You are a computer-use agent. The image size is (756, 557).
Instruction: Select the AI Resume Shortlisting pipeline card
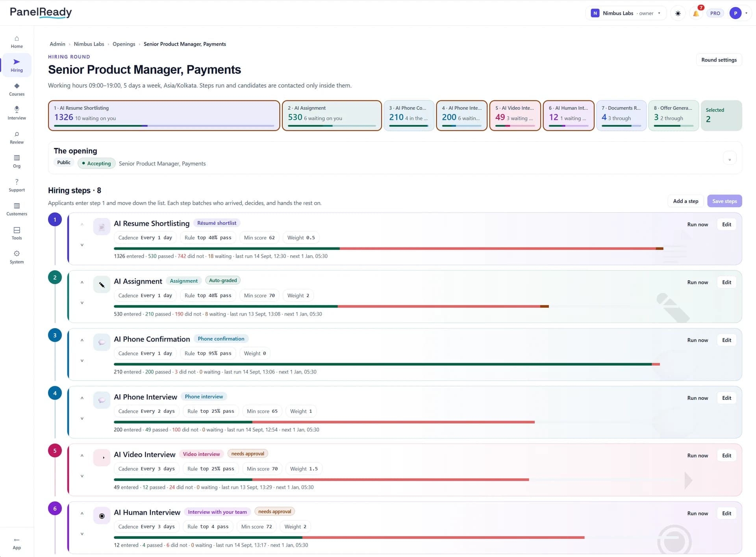[x=164, y=115]
